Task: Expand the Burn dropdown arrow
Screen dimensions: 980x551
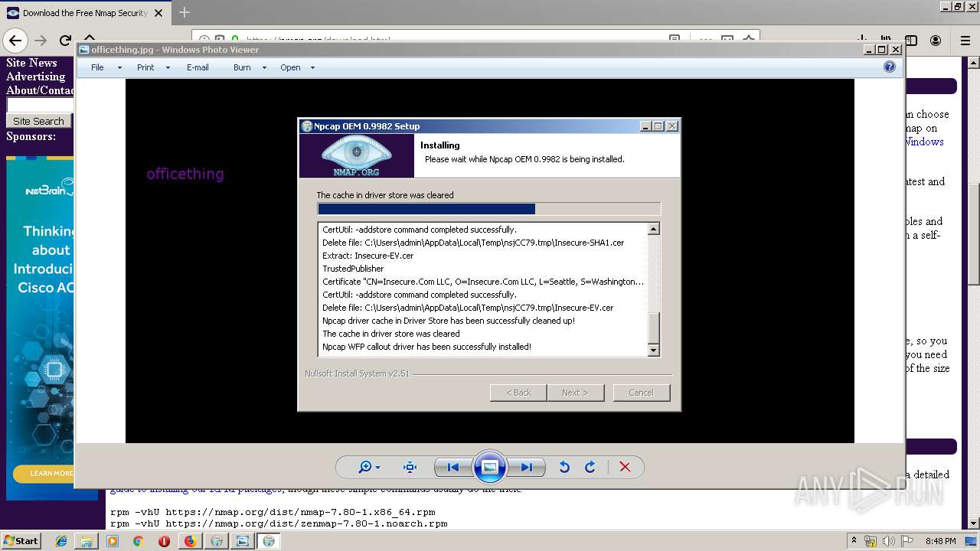Action: click(x=264, y=67)
